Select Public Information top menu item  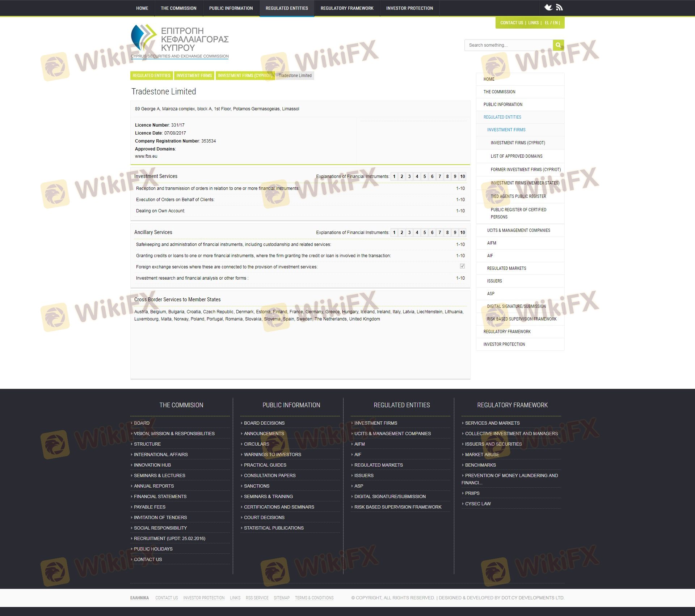point(231,8)
